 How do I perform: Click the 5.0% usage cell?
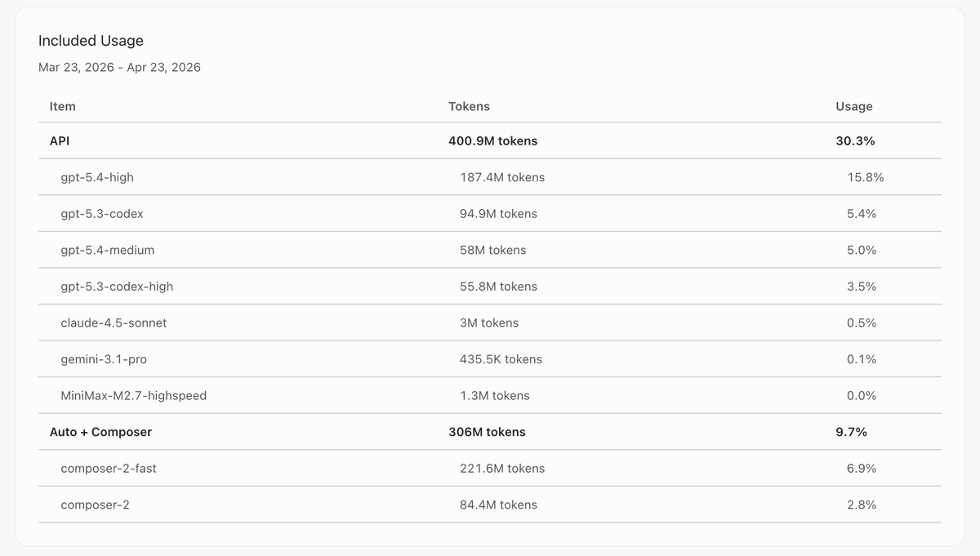point(862,250)
